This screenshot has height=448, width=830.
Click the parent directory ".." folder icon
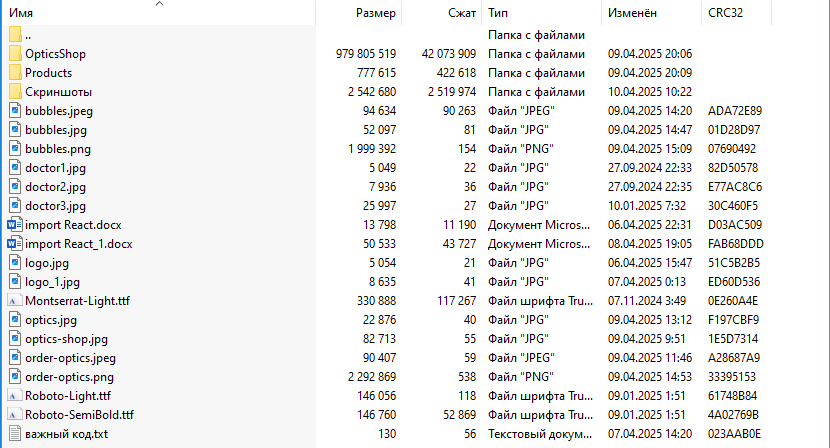pos(14,35)
